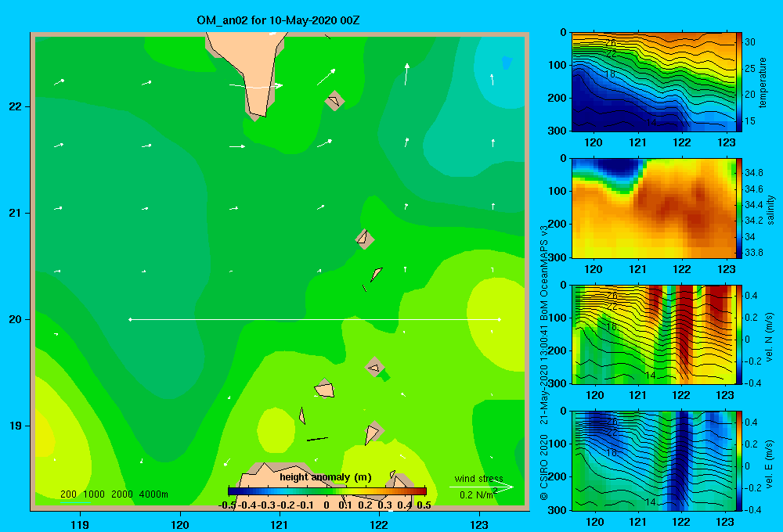783x532 pixels.
Task: Click the vel. N color scale bar
Action: (x=739, y=334)
